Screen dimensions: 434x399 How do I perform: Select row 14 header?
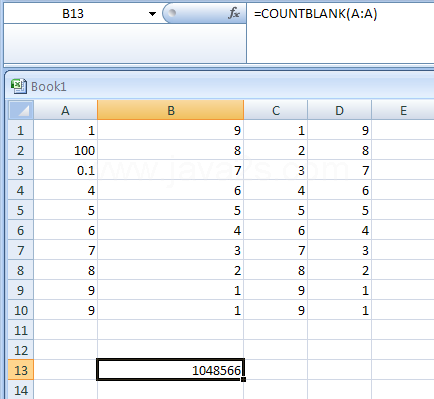[21, 390]
